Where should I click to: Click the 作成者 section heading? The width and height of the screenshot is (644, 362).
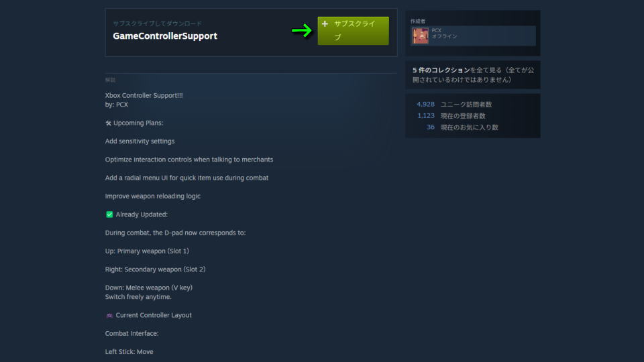pos(418,21)
